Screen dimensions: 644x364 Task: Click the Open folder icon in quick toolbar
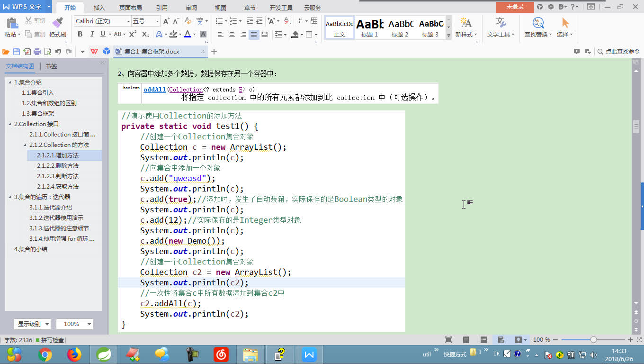click(x=6, y=52)
